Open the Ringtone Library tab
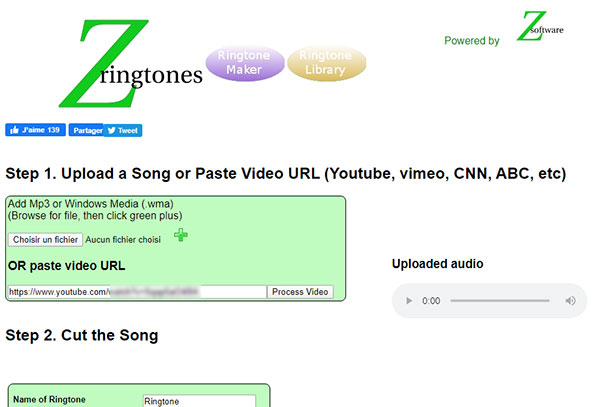Viewport: 600px width, 407px height. (x=326, y=63)
